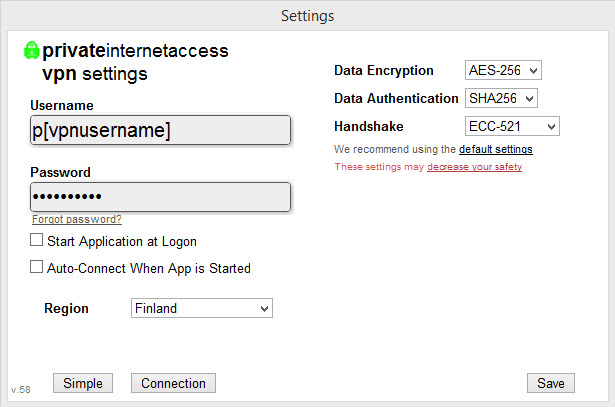The width and height of the screenshot is (615, 407).
Task: Save the VPN settings
Action: (551, 383)
